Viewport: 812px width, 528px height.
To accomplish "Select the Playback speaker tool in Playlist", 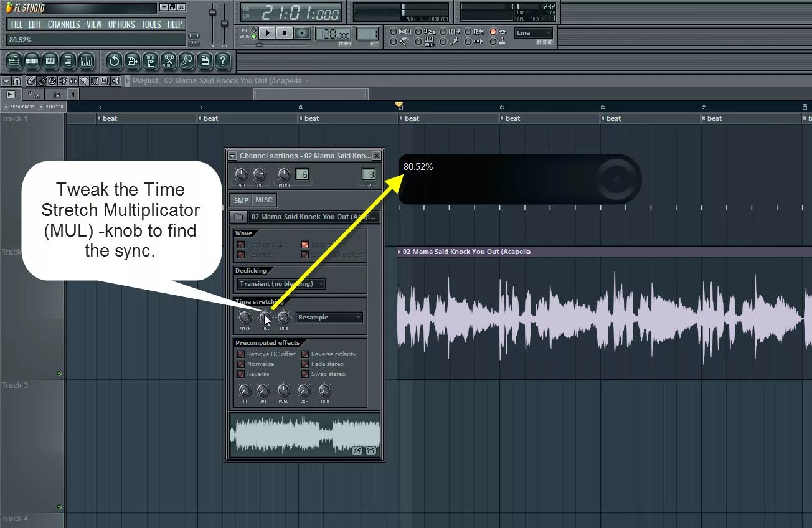I will (116, 81).
